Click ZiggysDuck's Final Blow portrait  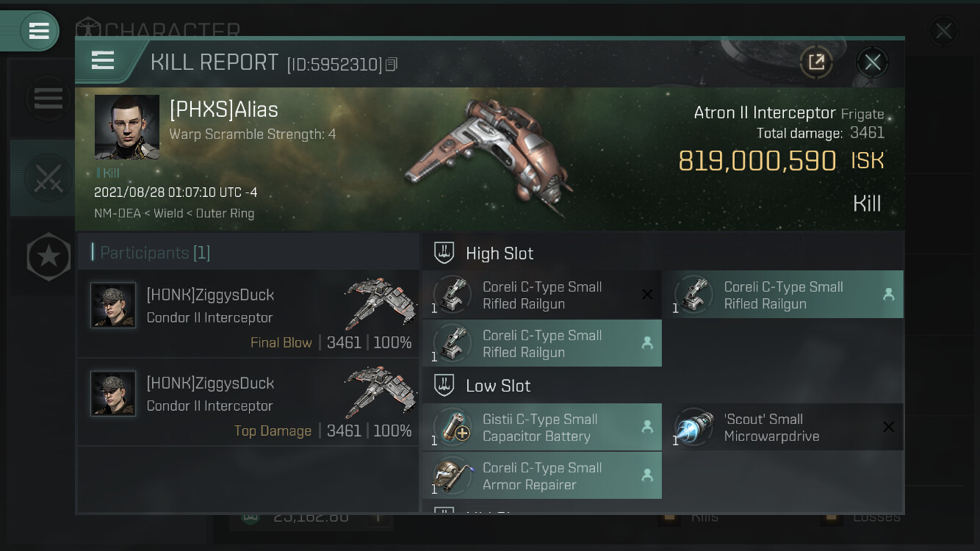pos(113,305)
